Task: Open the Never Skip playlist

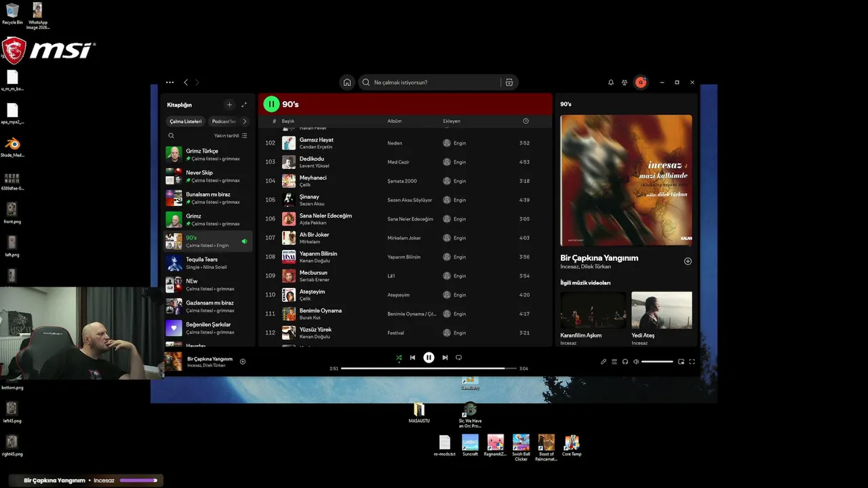Action: [209, 176]
